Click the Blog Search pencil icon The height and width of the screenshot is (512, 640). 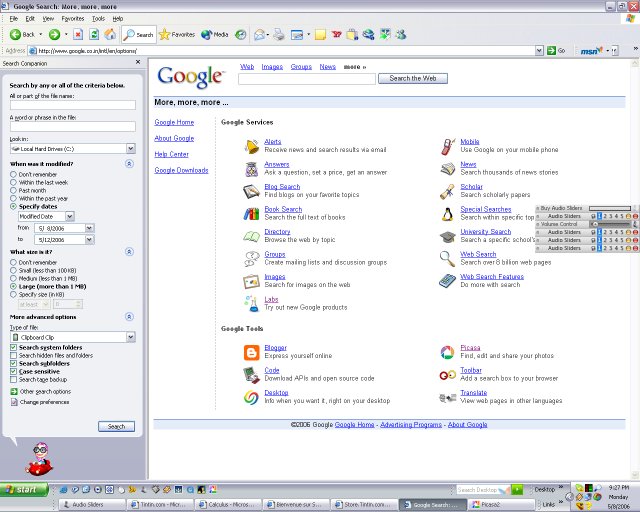click(x=251, y=191)
